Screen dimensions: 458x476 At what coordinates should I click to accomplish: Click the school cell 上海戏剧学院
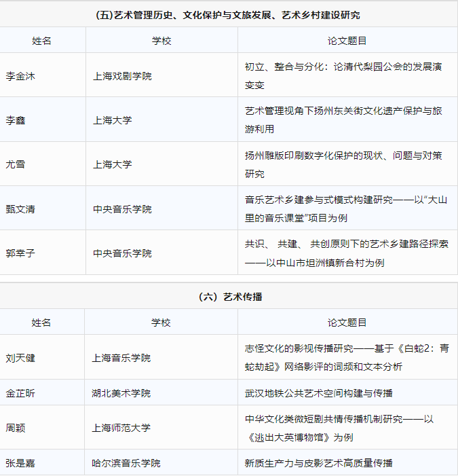pos(122,76)
